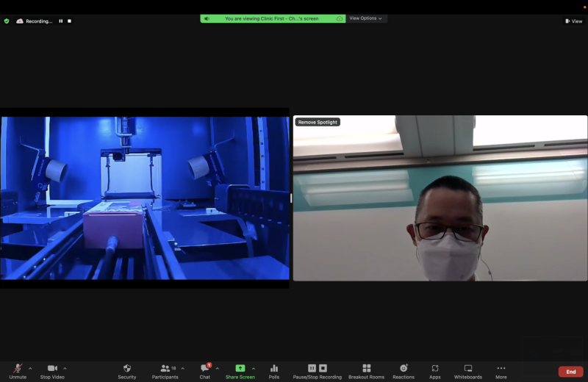Click the speaker icon in screen share banner
Viewport: 588px width, 382px height.
tap(207, 18)
